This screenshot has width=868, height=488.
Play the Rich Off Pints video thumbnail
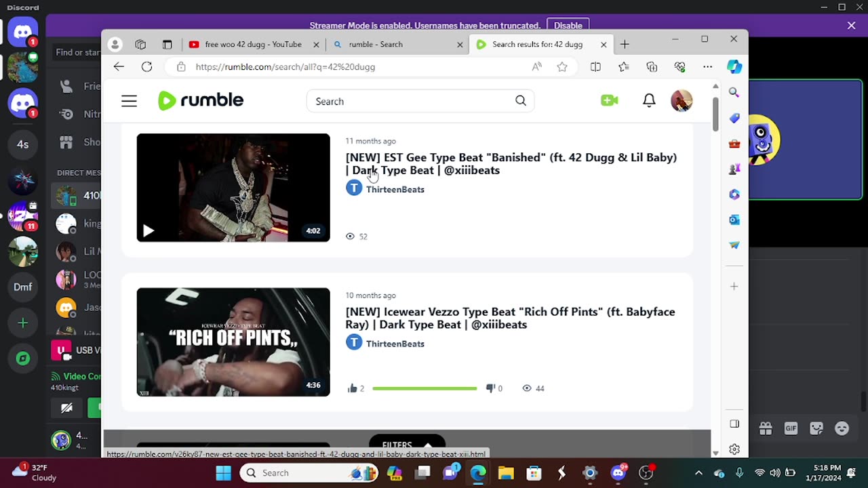(233, 342)
